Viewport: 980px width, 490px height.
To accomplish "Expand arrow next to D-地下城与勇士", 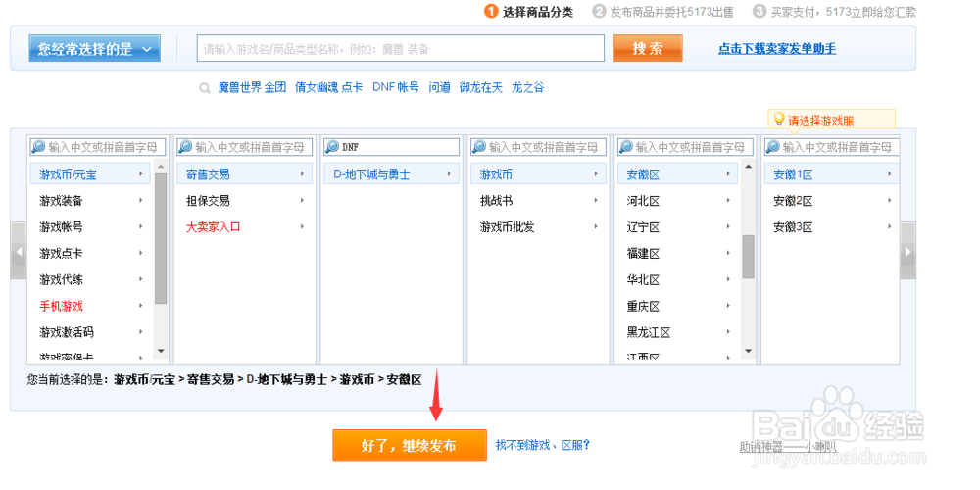I will [450, 174].
